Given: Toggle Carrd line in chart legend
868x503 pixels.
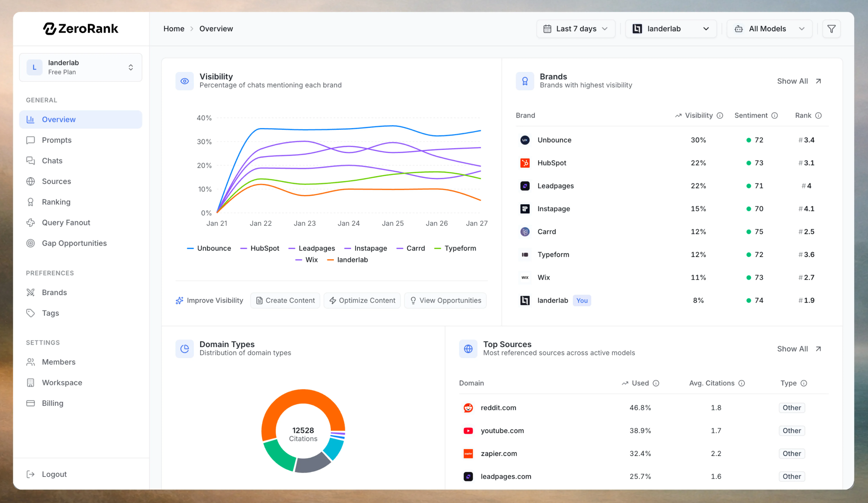Looking at the screenshot, I should click(x=411, y=248).
